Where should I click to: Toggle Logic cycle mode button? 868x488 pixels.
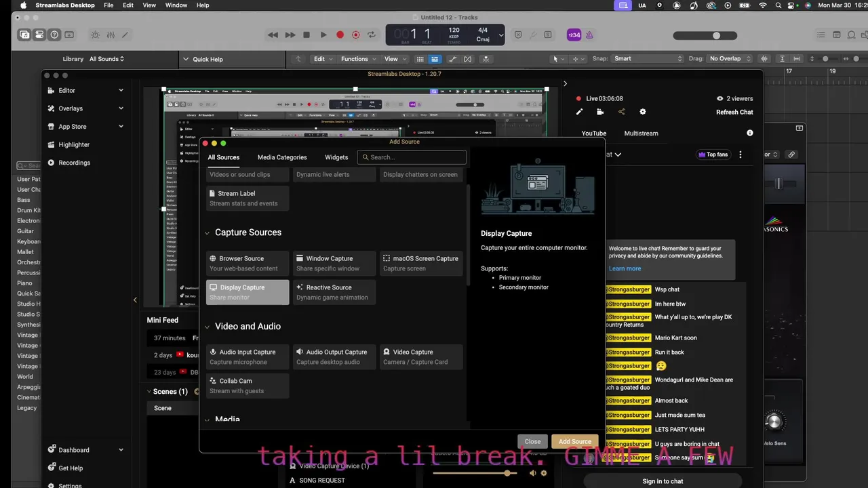(371, 35)
